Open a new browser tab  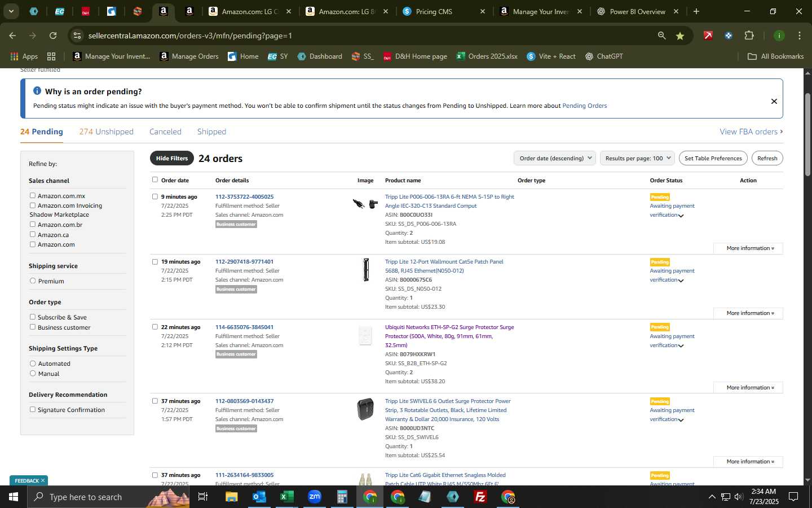click(696, 11)
